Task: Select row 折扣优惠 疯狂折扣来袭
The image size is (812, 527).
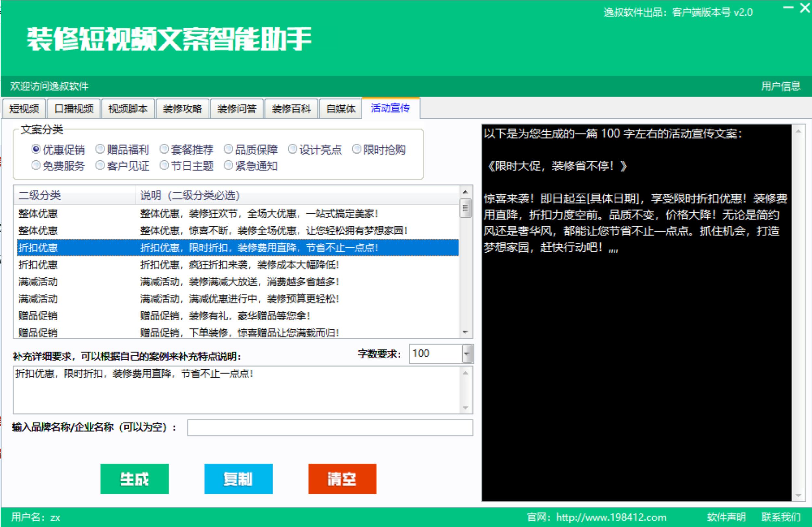Action: (237, 265)
